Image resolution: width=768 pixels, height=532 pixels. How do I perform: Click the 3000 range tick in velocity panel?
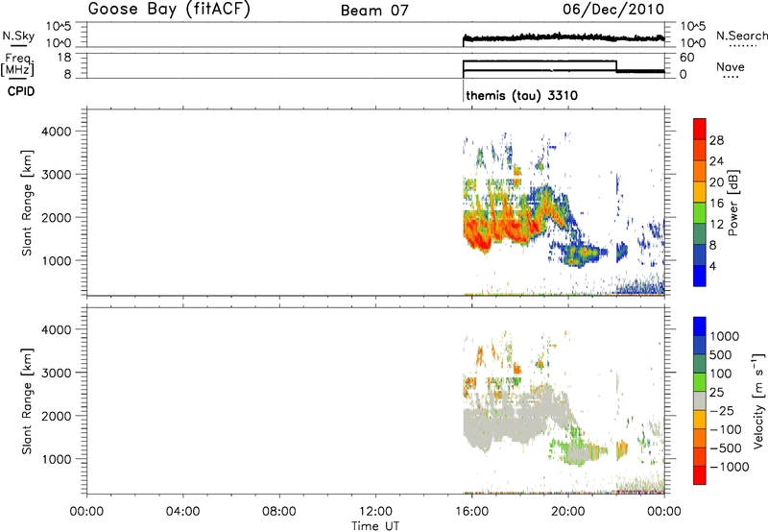tap(57, 373)
